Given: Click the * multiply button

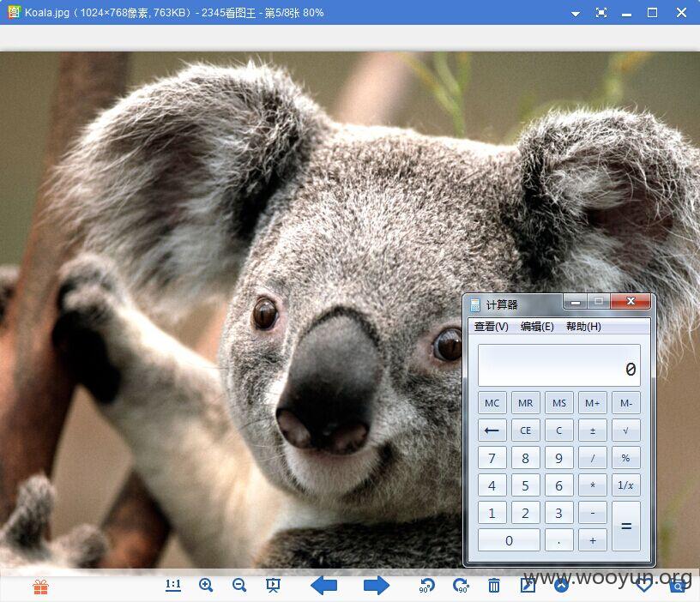Looking at the screenshot, I should 593,485.
